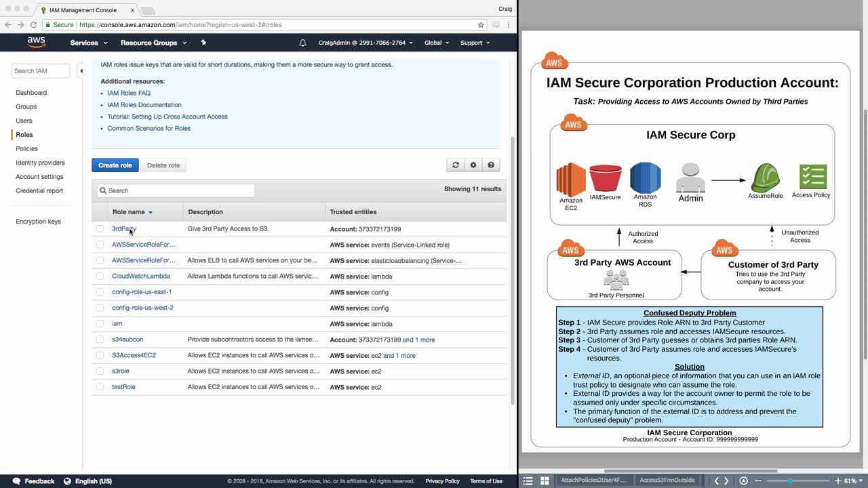Screen dimensions: 868x488
Task: Adjust the document zoom slider
Action: [x=789, y=481]
